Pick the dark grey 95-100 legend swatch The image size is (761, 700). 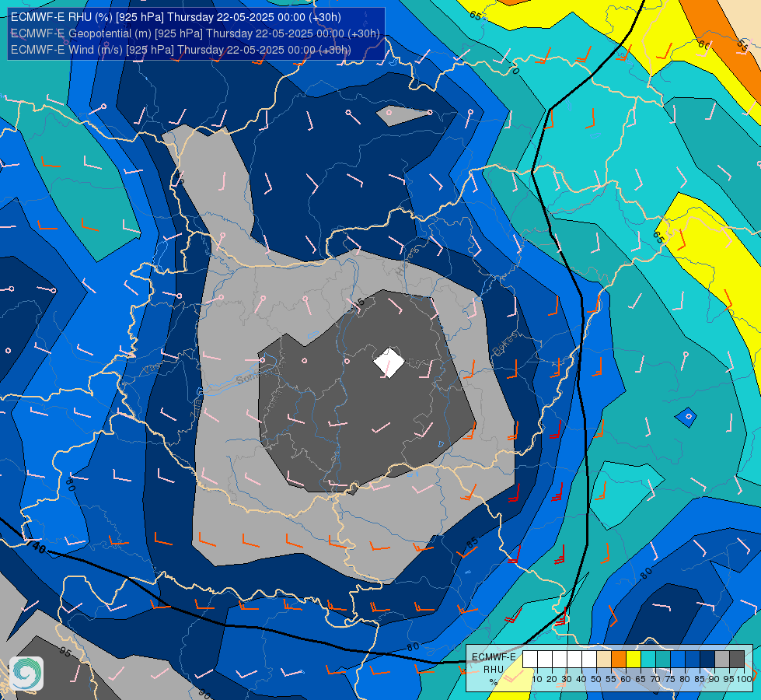pyautogui.click(x=737, y=660)
